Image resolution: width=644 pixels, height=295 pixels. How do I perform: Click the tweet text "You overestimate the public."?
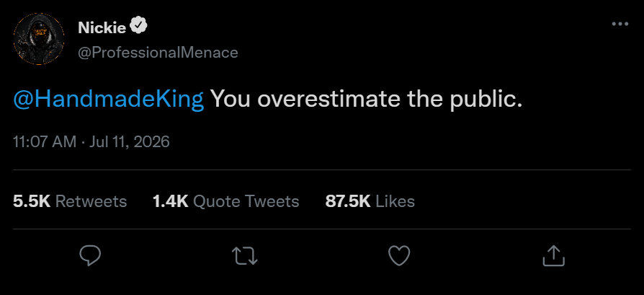367,99
